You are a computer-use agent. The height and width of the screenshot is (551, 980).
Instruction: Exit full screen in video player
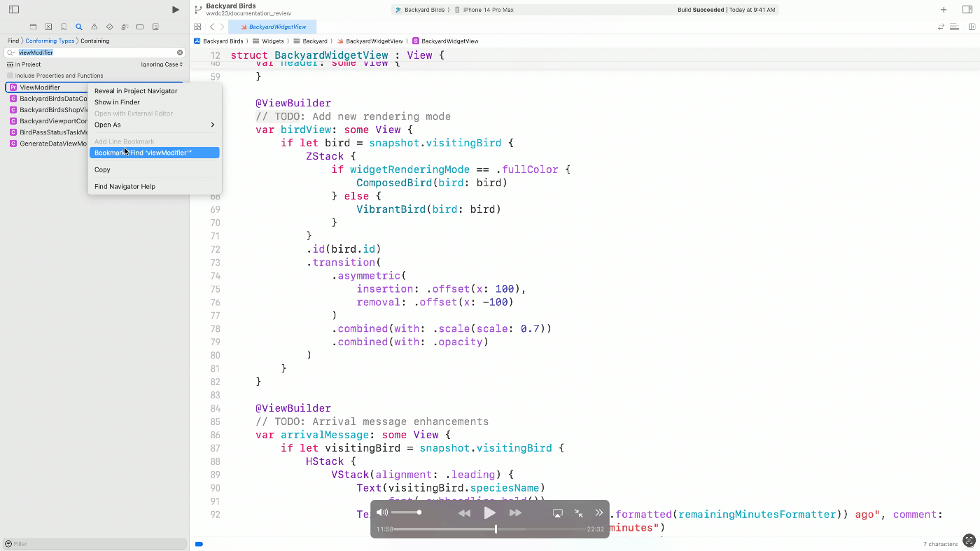(579, 513)
